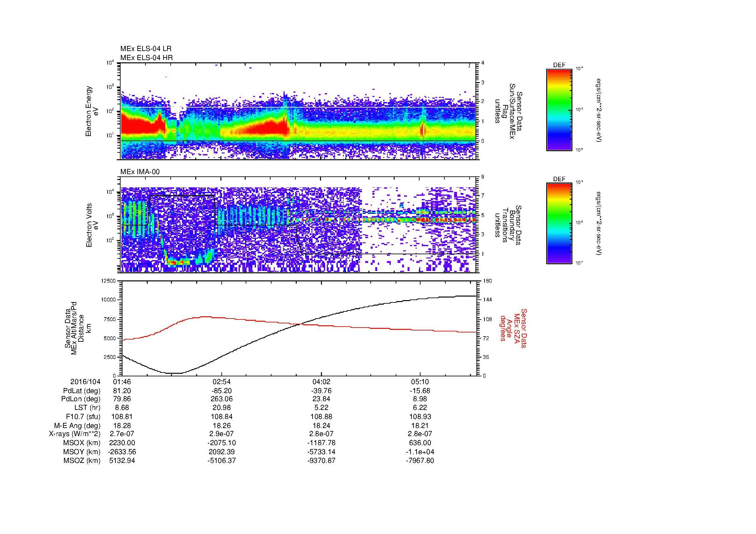Click LST value 20.98
756x534 pixels.
click(x=222, y=408)
